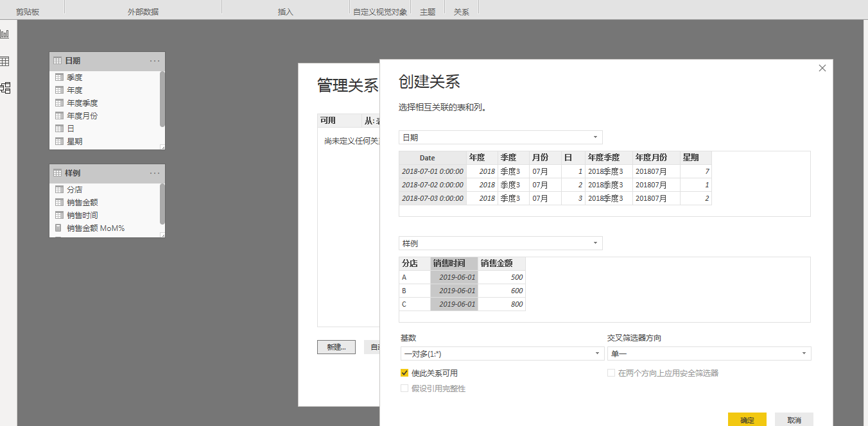
Task: Click 确定 to confirm the relationship
Action: 747,420
